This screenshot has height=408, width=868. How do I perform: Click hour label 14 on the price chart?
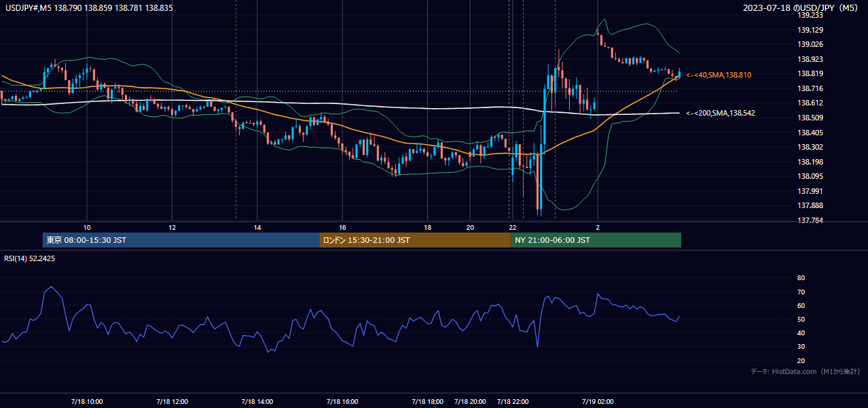click(257, 227)
